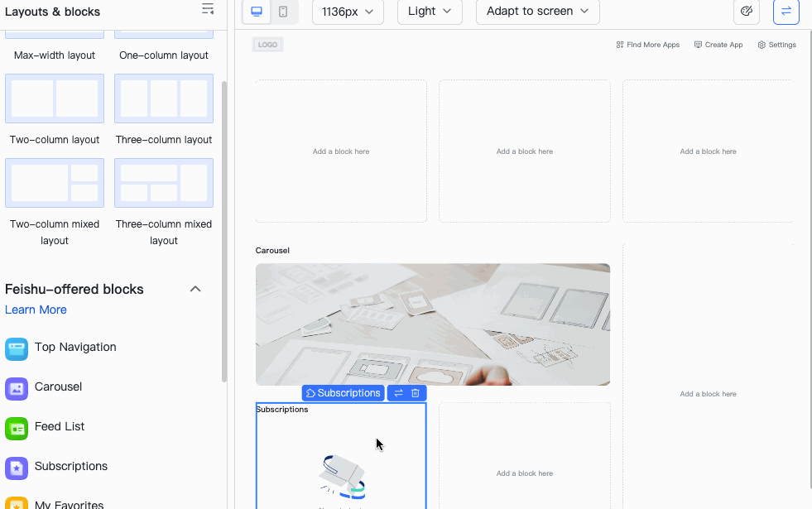The image size is (812, 509).
Task: Switch to mobile preview mode
Action: coord(283,12)
